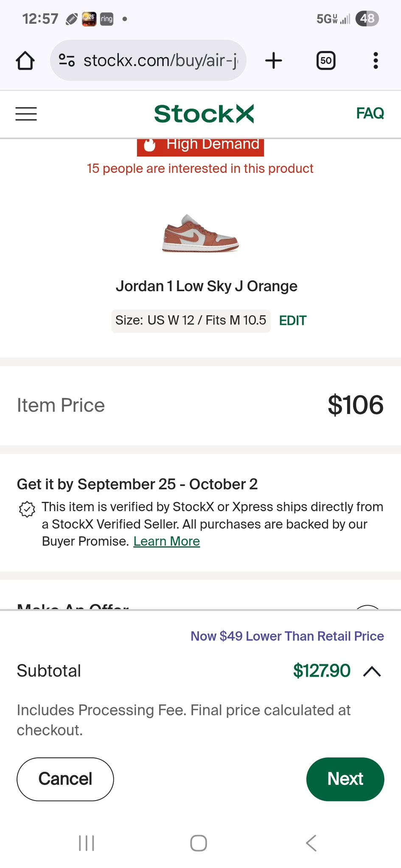Open the tab switcher showing 50 tabs
401x868 pixels.
click(326, 61)
